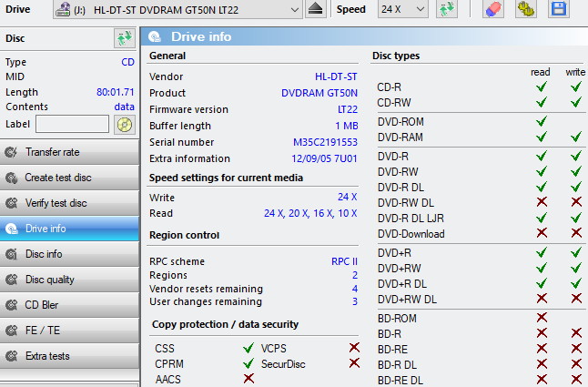588x387 pixels.
Task: Click the refresh speed icon beside 24 X
Action: pyautogui.click(x=446, y=9)
